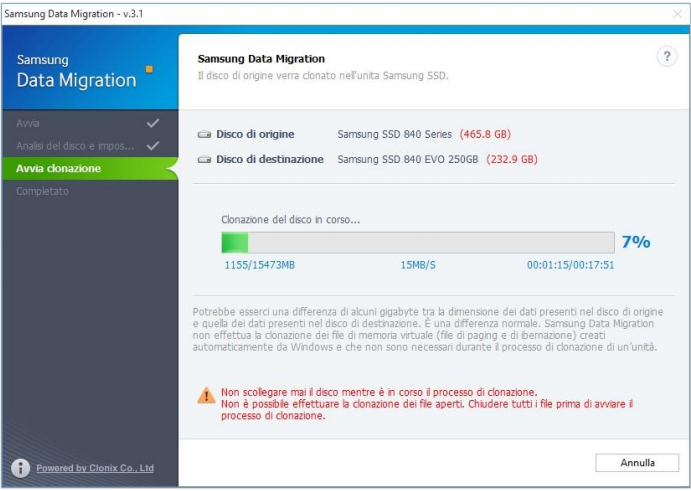Click the Disco di origine label

255,134
